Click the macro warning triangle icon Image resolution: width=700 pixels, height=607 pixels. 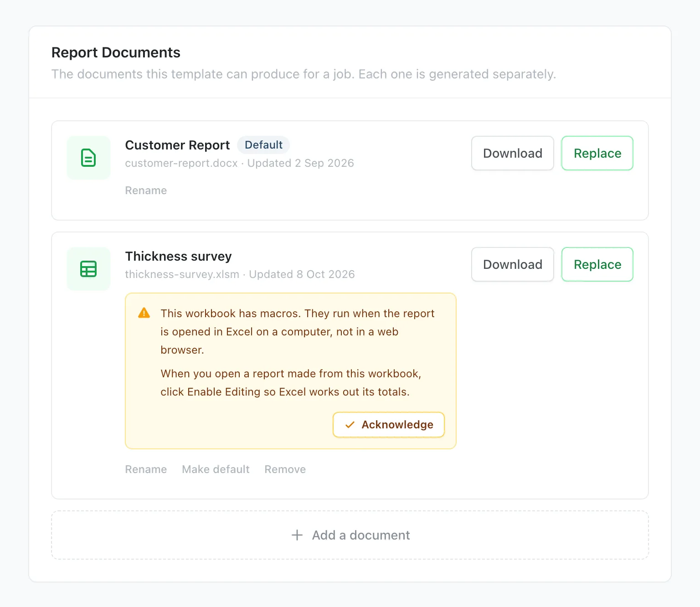click(144, 313)
